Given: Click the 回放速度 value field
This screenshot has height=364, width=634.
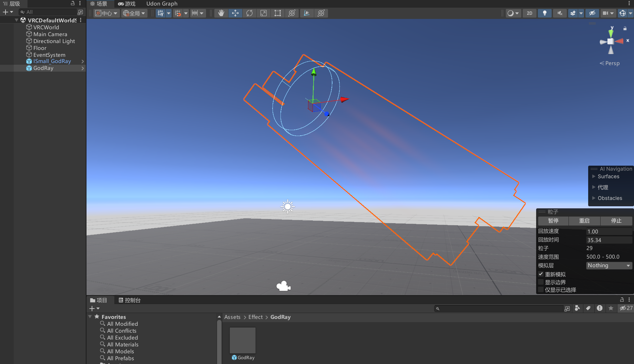Looking at the screenshot, I should [609, 231].
